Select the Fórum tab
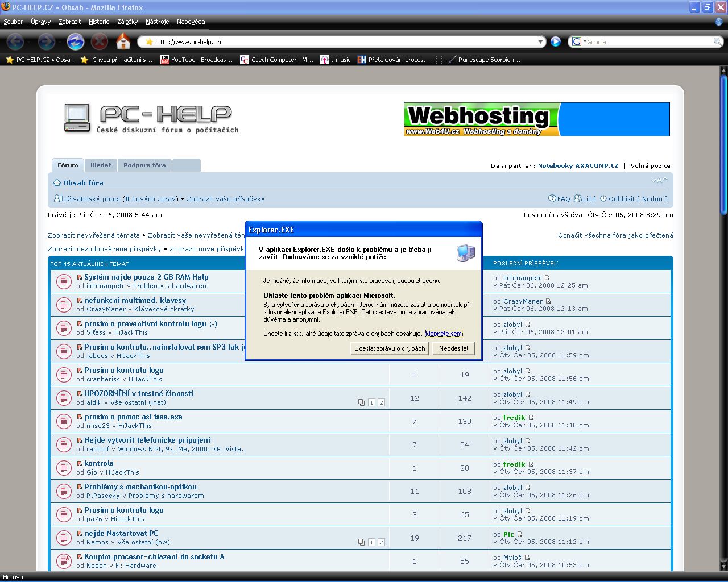This screenshot has height=582, width=728. [x=68, y=165]
